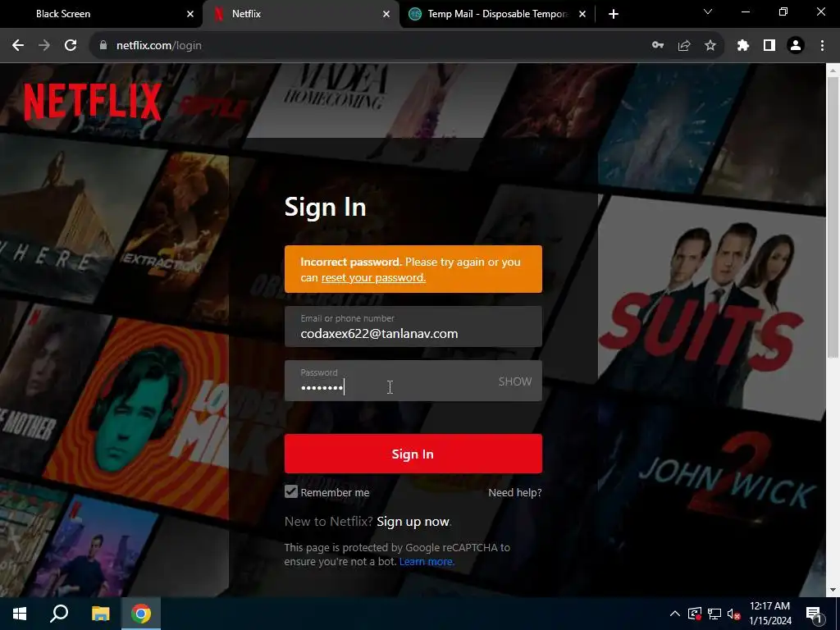Click the browser forward arrow
The image size is (840, 630).
(44, 46)
